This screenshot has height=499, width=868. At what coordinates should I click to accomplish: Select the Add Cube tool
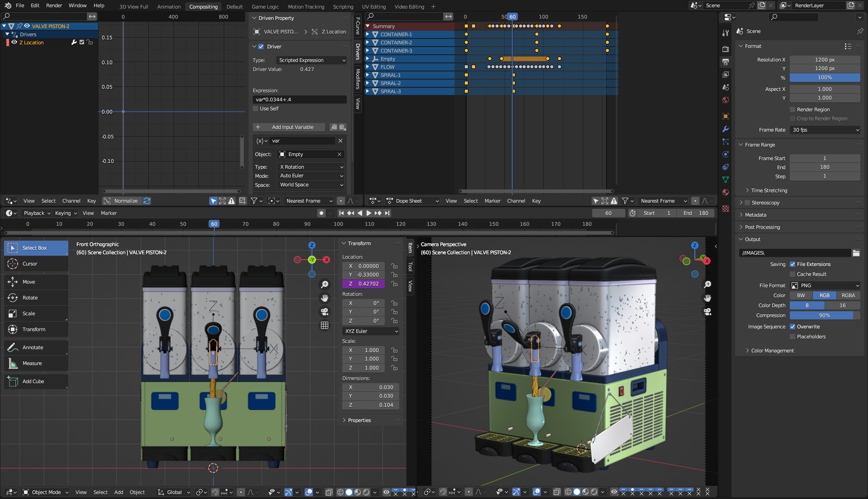point(36,381)
